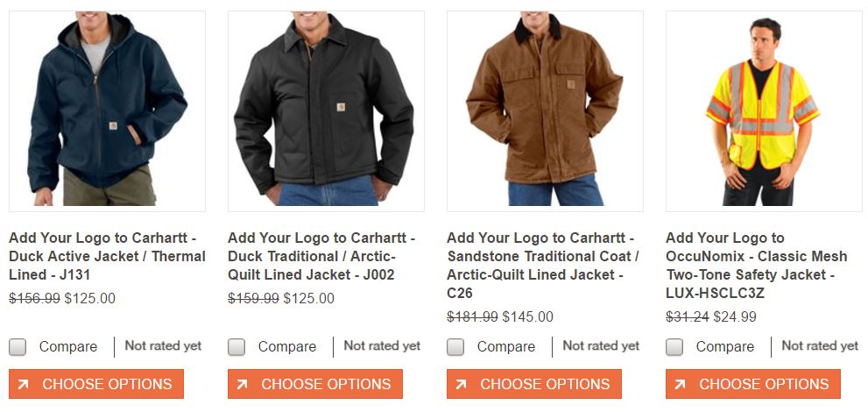The image size is (868, 412).
Task: Click Not rated yet under OccuNomix jacket
Action: click(x=820, y=346)
